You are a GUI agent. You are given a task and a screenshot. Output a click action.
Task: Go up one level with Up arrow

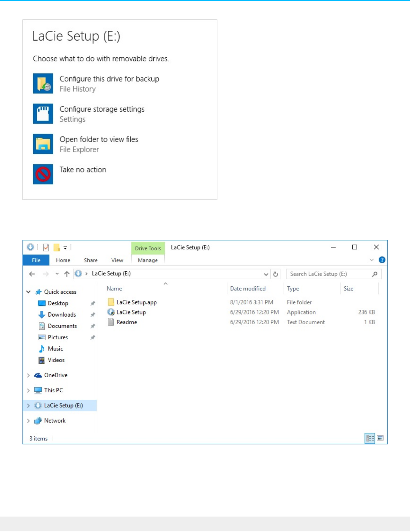tap(67, 274)
